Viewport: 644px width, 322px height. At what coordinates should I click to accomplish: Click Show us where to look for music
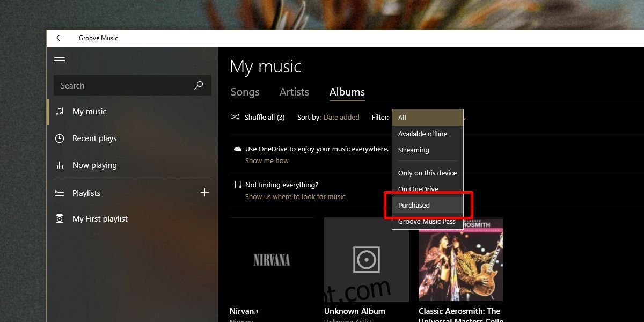pyautogui.click(x=295, y=196)
